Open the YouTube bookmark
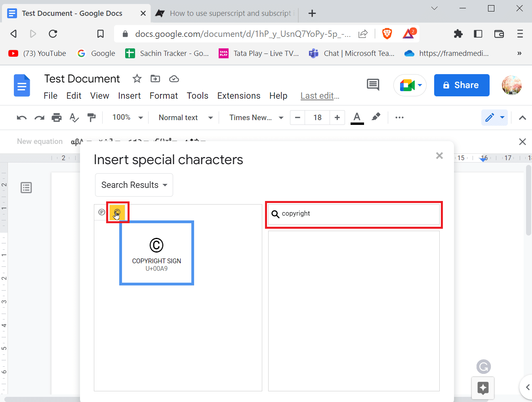The image size is (532, 402). pos(37,53)
